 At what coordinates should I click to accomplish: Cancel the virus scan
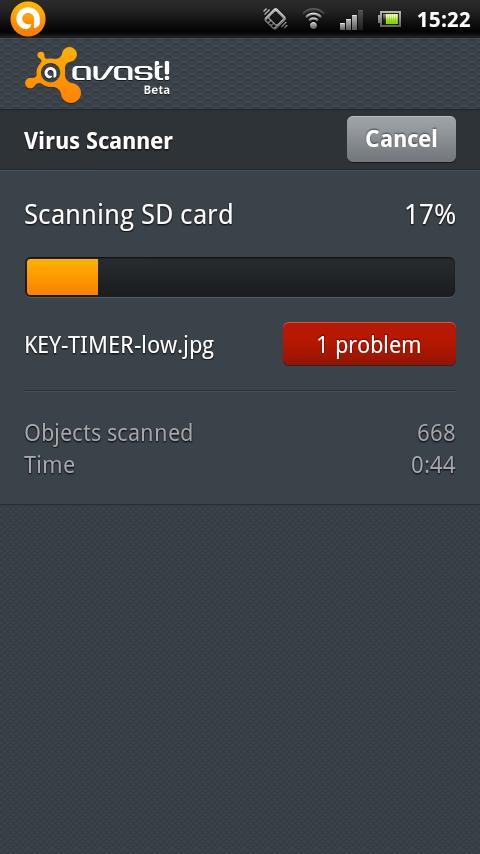tap(401, 139)
